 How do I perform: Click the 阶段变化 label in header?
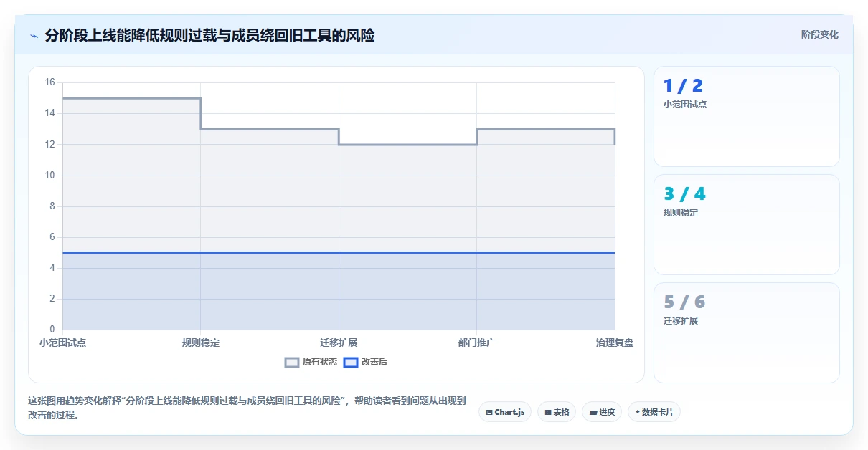point(819,34)
